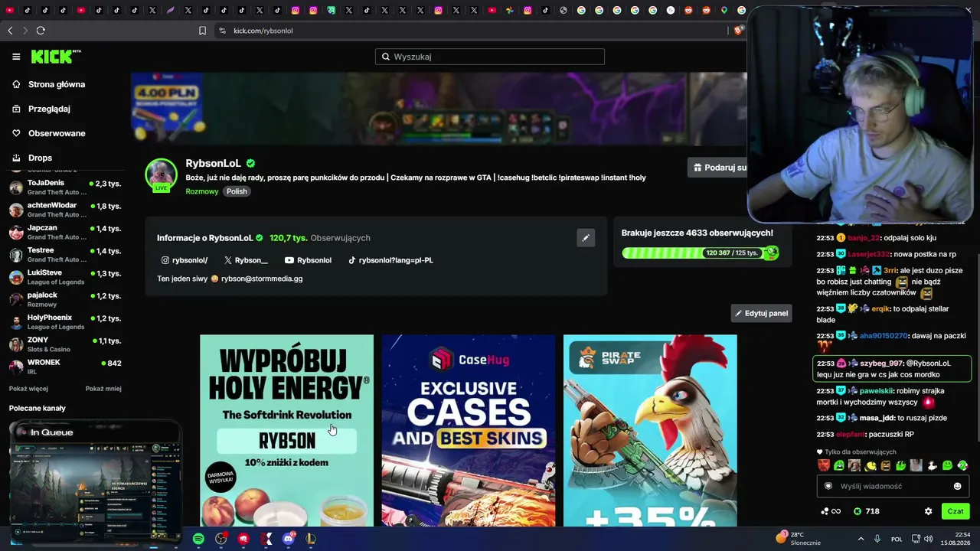Image resolution: width=980 pixels, height=551 pixels.
Task: Open the weather widget showing 28°C
Action: 798,539
